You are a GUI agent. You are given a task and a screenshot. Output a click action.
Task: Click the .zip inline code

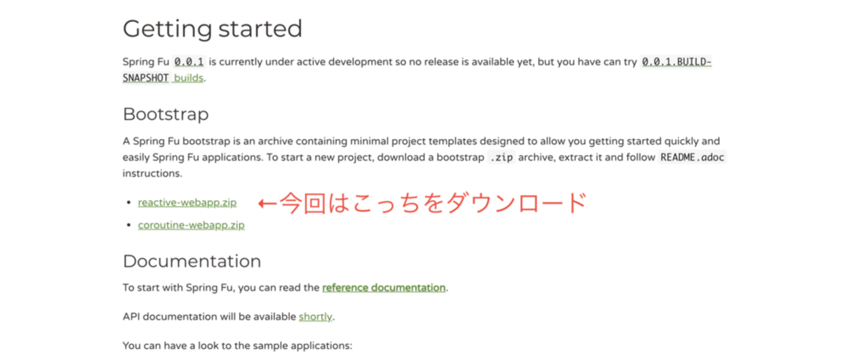(501, 158)
